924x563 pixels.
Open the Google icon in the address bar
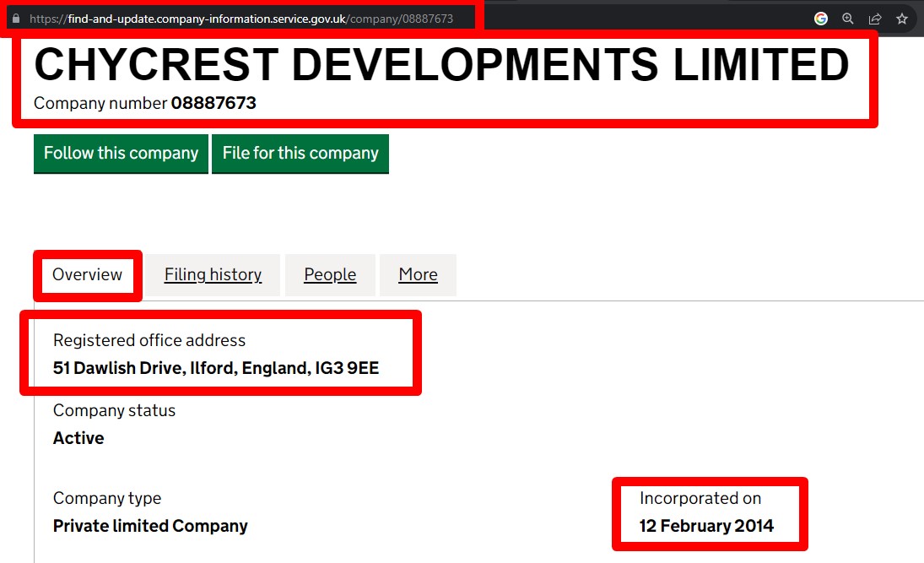point(821,19)
